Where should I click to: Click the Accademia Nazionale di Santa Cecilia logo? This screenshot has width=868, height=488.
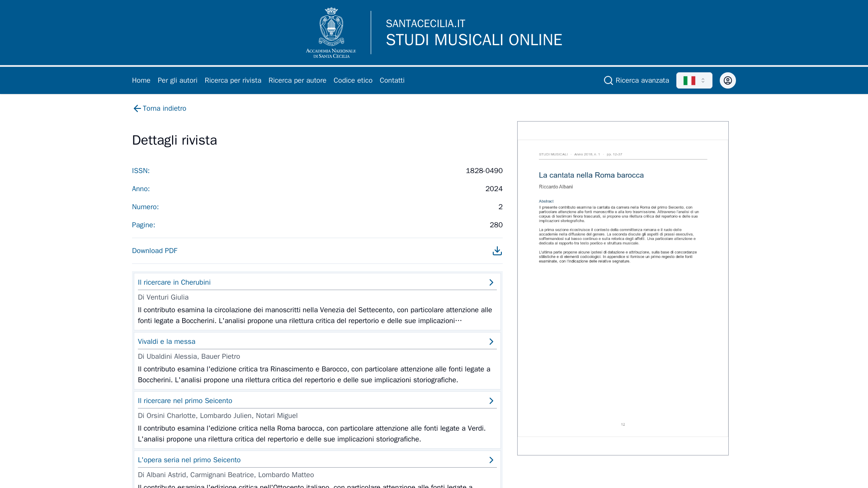pyautogui.click(x=331, y=33)
